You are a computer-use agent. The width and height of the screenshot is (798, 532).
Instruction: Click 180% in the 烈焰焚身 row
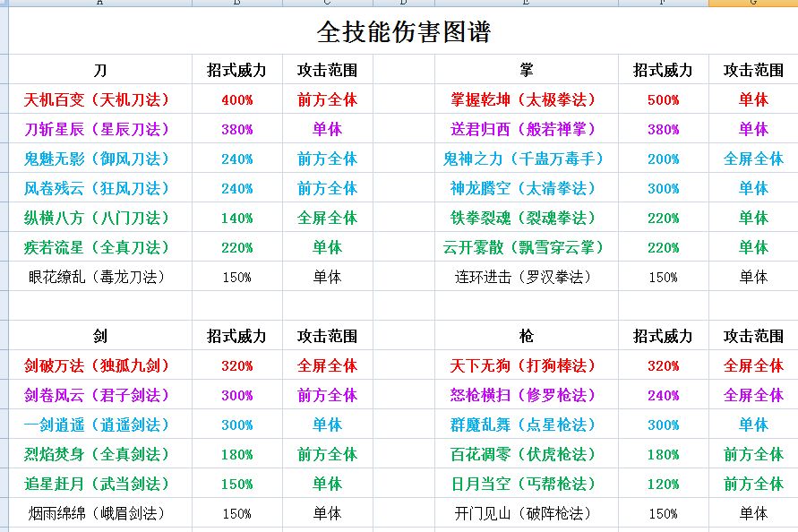coord(237,453)
